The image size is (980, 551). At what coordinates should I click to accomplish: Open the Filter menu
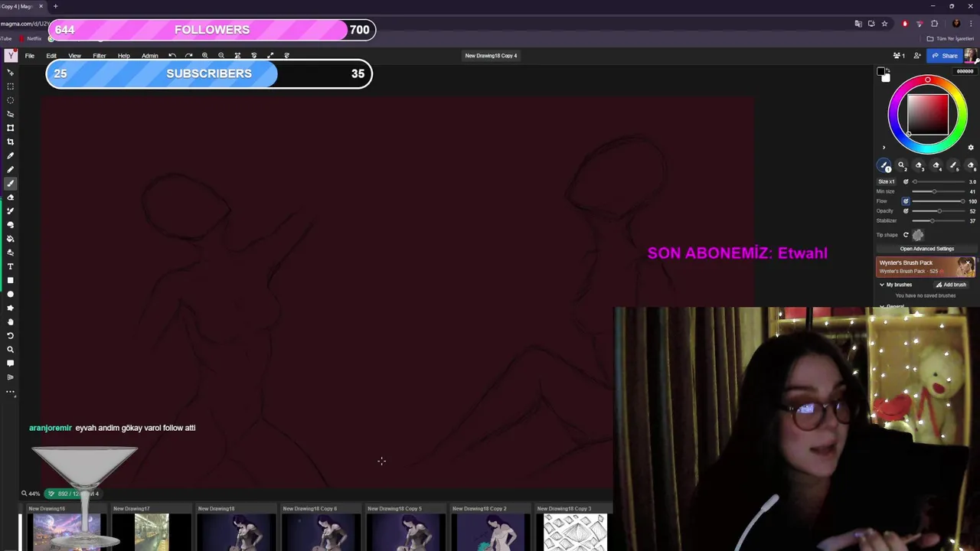100,56
